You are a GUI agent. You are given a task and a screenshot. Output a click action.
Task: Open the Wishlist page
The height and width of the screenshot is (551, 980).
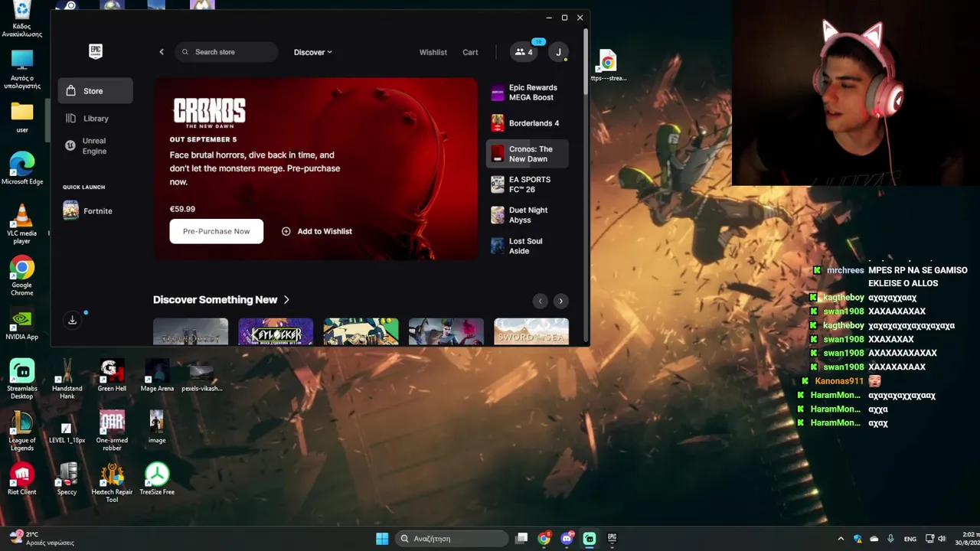[433, 52]
